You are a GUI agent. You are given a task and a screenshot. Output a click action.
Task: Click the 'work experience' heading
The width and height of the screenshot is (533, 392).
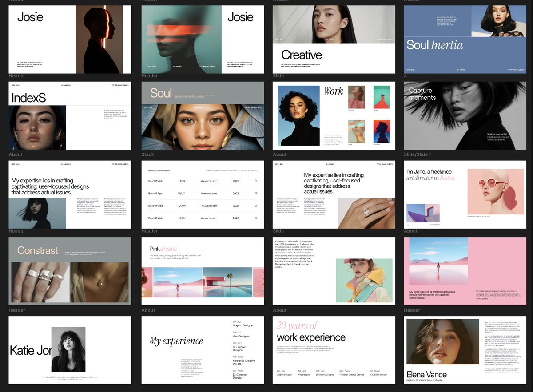pyautogui.click(x=311, y=337)
